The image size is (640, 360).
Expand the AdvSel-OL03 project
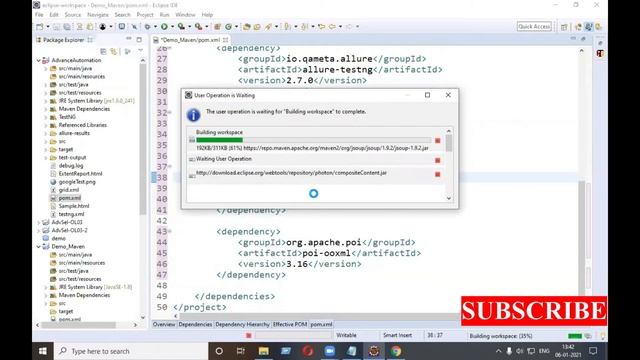tap(39, 222)
